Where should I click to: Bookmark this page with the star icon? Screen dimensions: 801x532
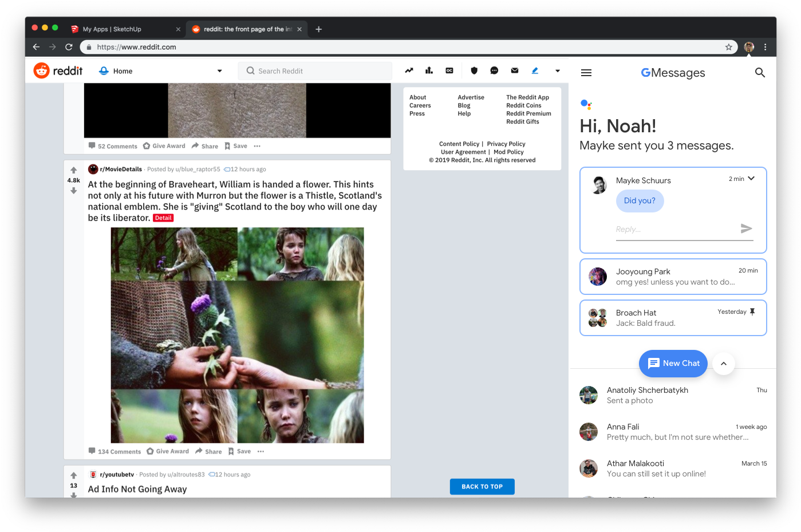pyautogui.click(x=729, y=47)
